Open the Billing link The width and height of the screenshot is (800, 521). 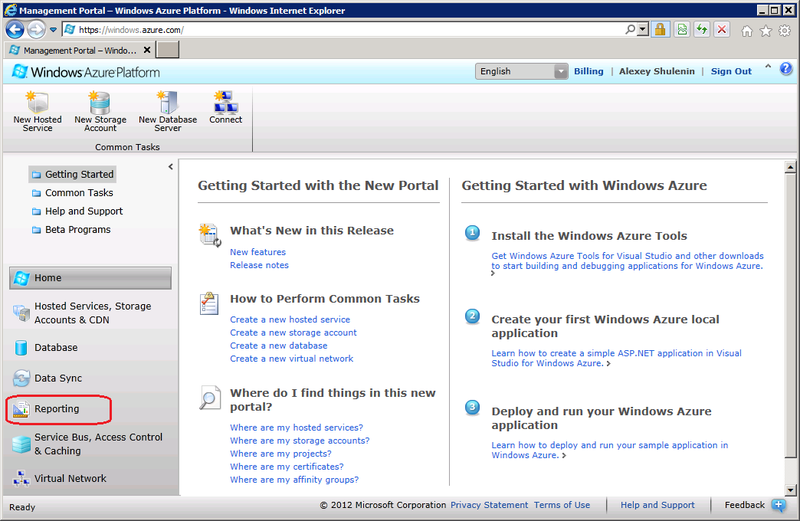[588, 71]
